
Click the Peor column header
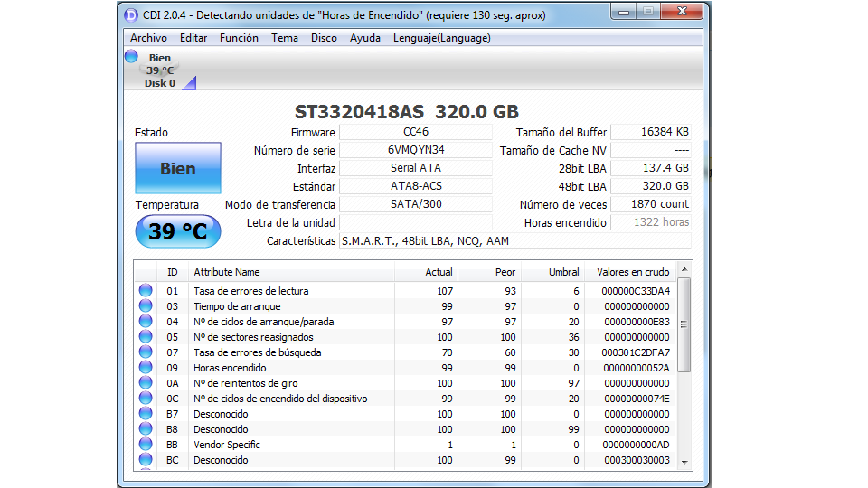point(489,272)
